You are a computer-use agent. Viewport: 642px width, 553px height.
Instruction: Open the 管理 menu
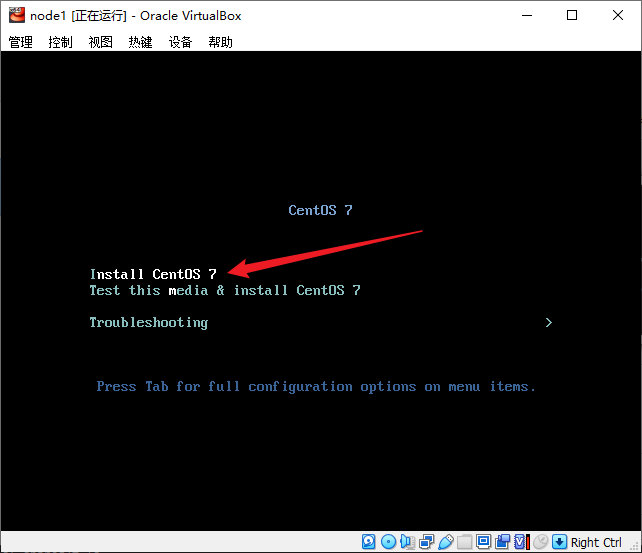pyautogui.click(x=20, y=42)
